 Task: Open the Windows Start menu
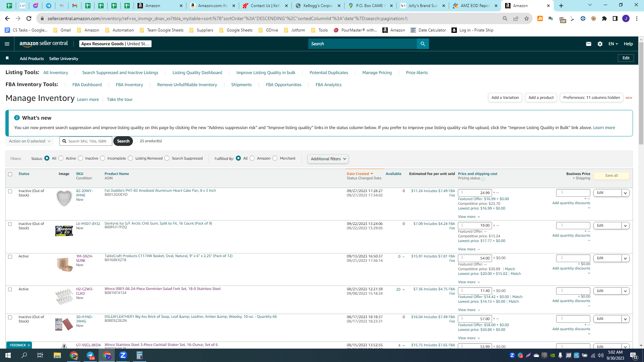8,355
